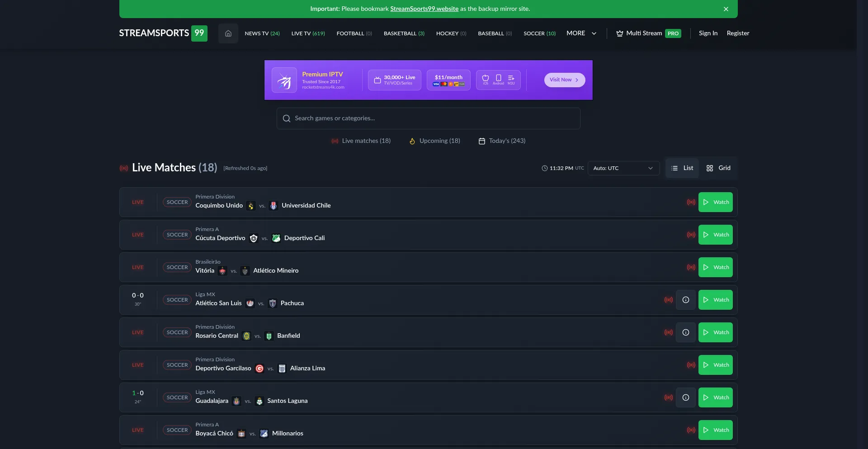Click live signal icon on Atlético San Luis row

[669, 300]
